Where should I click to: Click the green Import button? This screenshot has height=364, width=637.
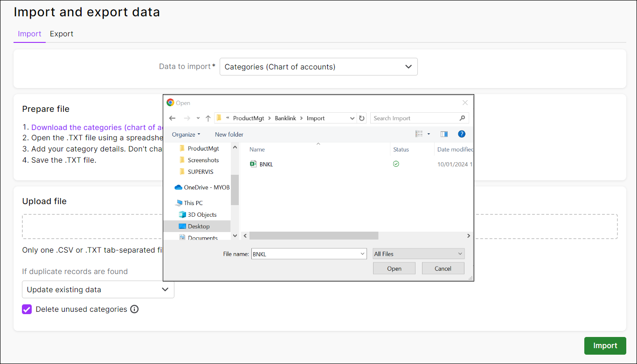pyautogui.click(x=605, y=345)
